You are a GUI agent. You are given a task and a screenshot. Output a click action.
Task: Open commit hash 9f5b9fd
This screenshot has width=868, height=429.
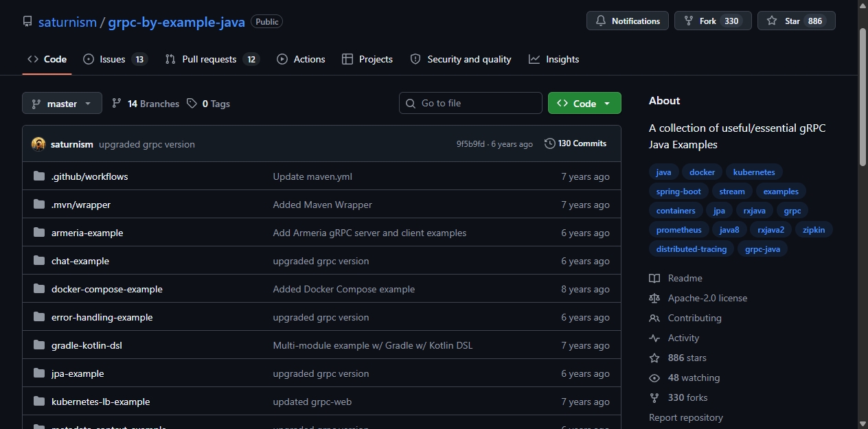470,144
